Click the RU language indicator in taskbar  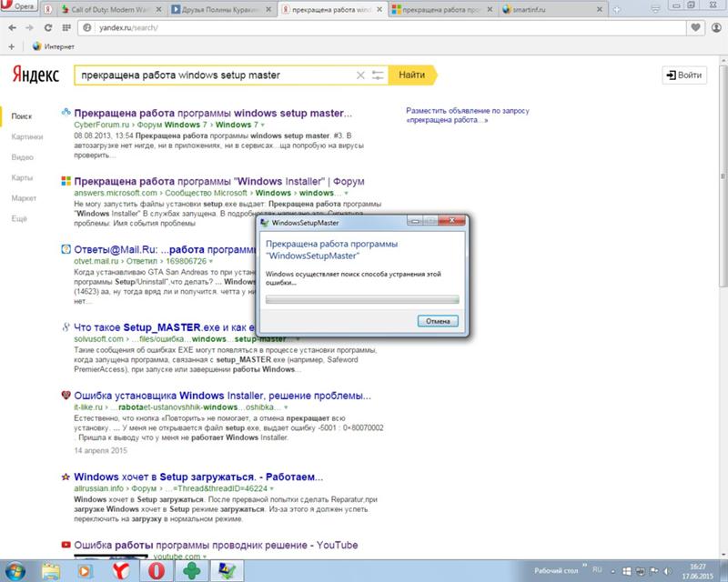[597, 569]
